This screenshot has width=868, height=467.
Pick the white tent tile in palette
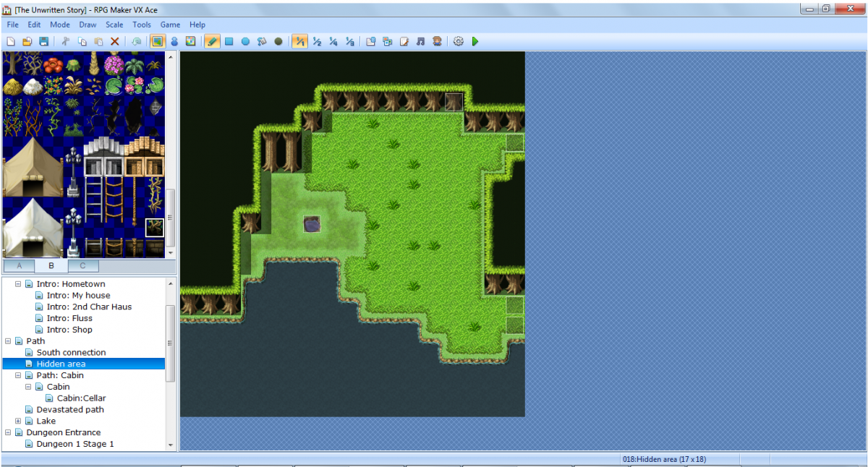(33, 226)
